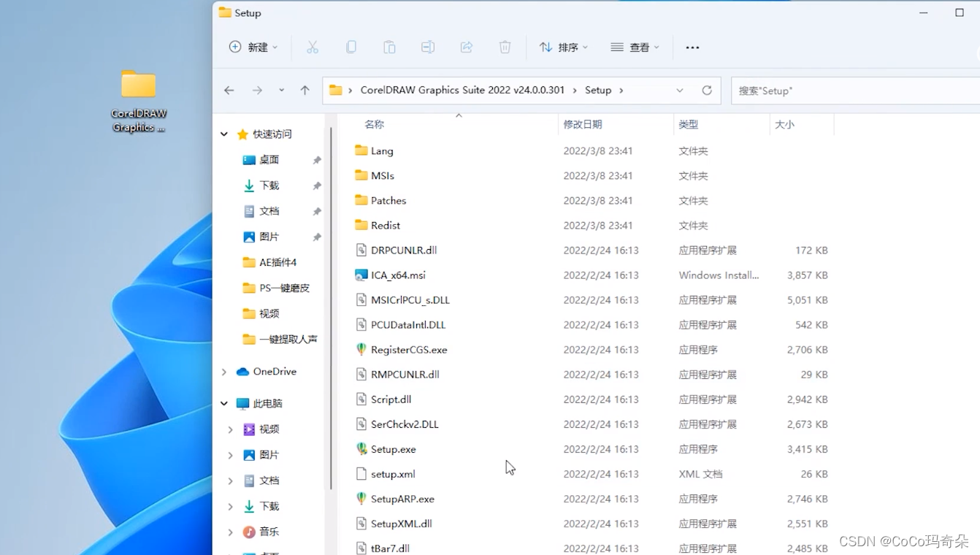Open 一键提取人声 folder in sidebar
980x555 pixels.
pyautogui.click(x=280, y=339)
